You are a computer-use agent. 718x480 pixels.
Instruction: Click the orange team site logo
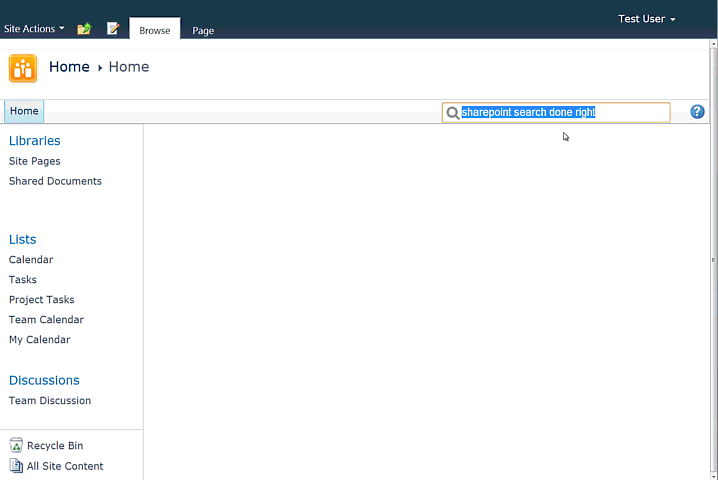[x=23, y=68]
